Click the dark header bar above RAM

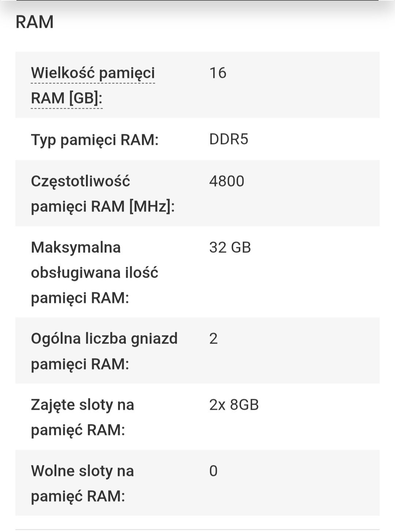coord(197,1)
